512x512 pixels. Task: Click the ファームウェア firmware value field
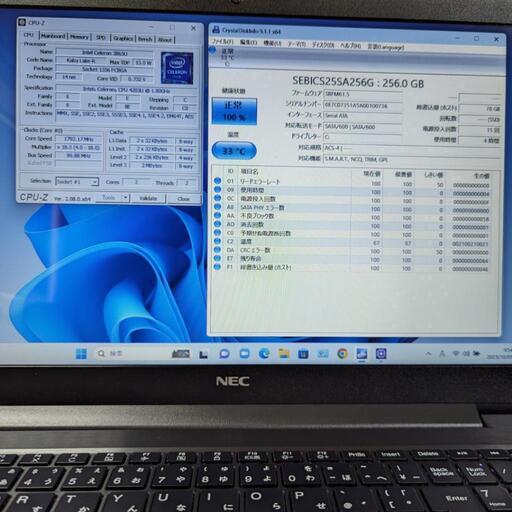click(x=363, y=94)
